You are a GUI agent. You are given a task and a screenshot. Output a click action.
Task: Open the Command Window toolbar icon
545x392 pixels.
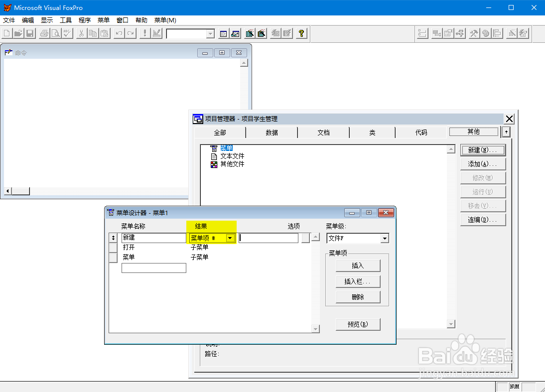(224, 33)
